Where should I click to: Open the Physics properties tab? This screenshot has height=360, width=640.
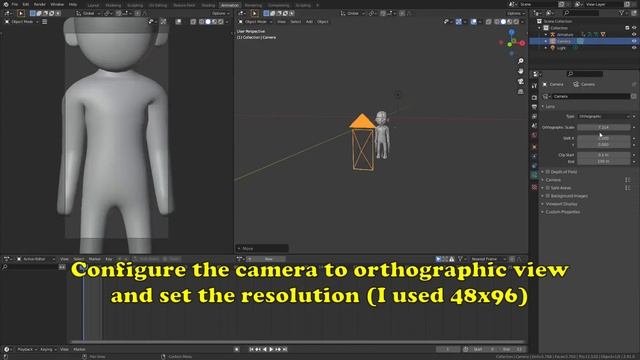point(534,156)
